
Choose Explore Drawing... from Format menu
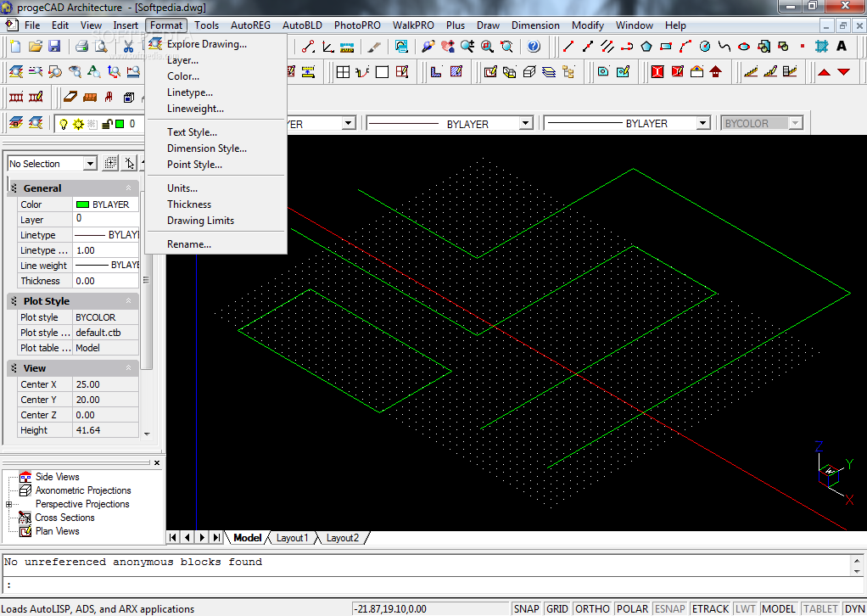(x=207, y=44)
